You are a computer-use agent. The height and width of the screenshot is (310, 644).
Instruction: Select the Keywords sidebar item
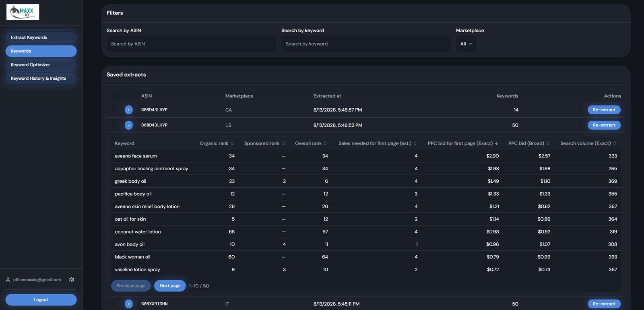(x=41, y=51)
